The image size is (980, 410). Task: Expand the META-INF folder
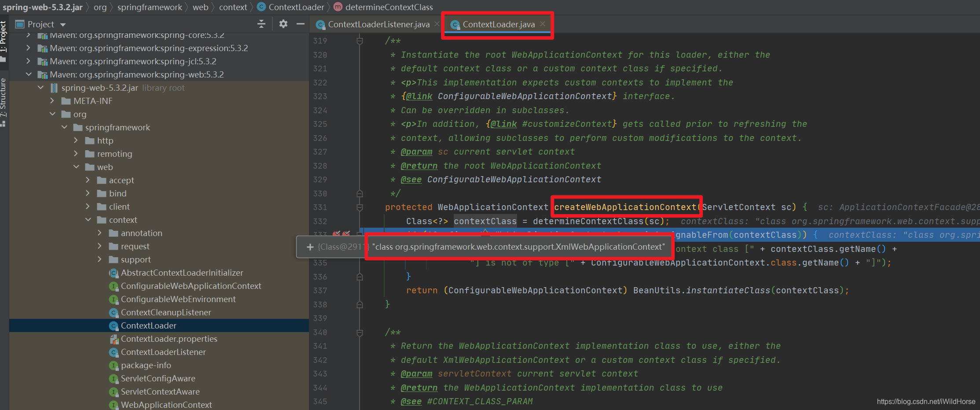tap(52, 101)
